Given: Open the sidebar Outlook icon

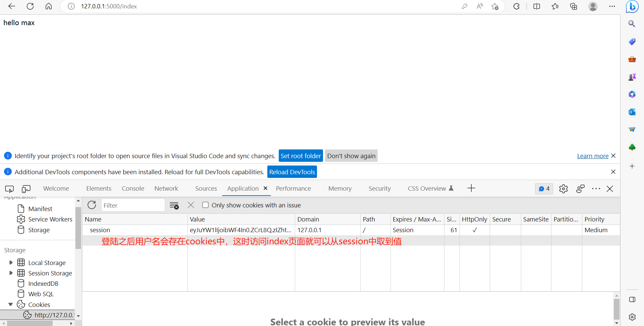Looking at the screenshot, I should point(632,112).
